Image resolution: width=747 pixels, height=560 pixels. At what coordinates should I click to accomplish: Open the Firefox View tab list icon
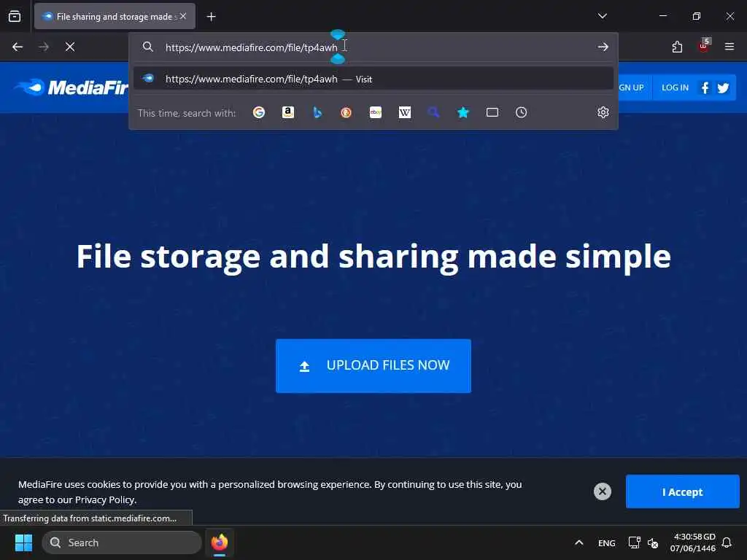[x=15, y=16]
